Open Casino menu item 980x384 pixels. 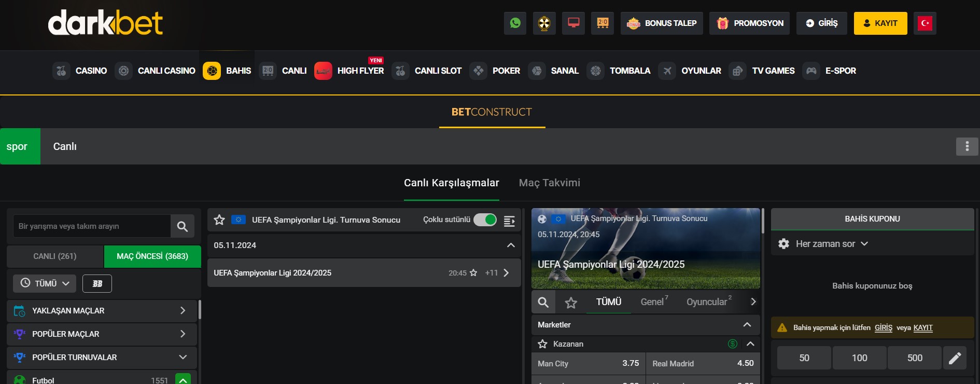point(80,71)
